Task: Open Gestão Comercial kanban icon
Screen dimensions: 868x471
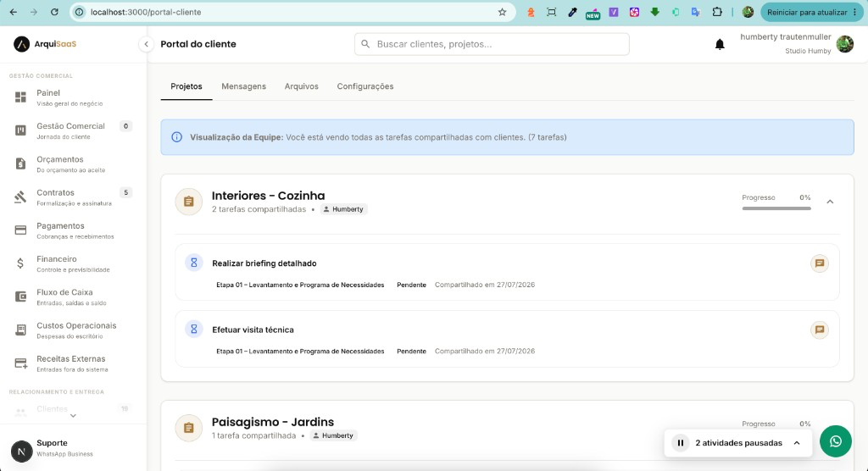Action: pyautogui.click(x=20, y=130)
